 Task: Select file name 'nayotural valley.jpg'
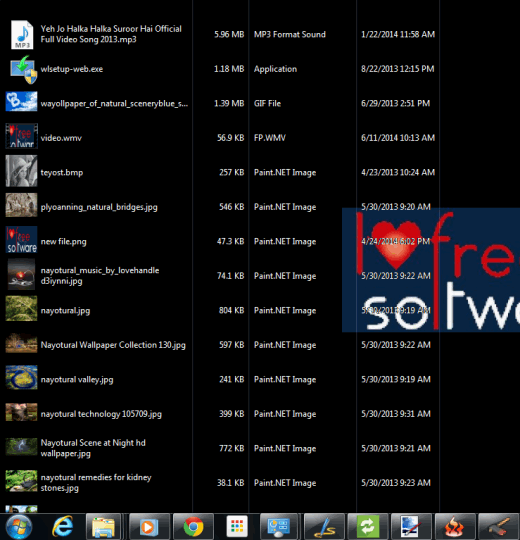77,379
